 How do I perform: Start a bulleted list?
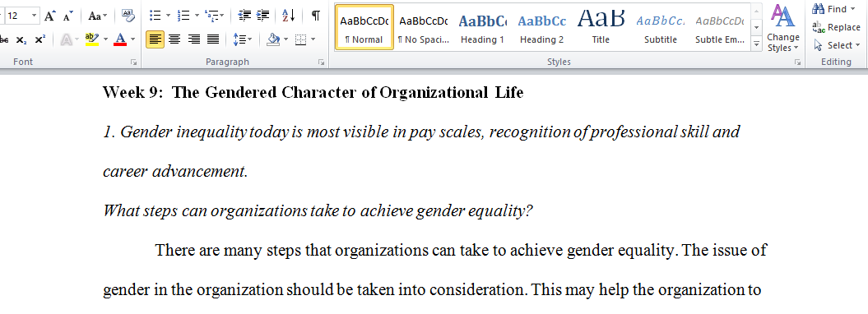click(x=155, y=16)
